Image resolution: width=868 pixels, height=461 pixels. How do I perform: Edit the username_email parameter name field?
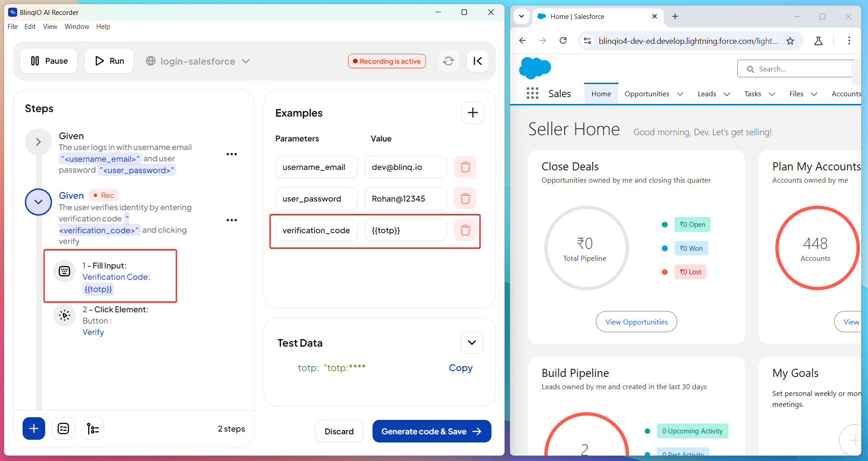click(316, 167)
